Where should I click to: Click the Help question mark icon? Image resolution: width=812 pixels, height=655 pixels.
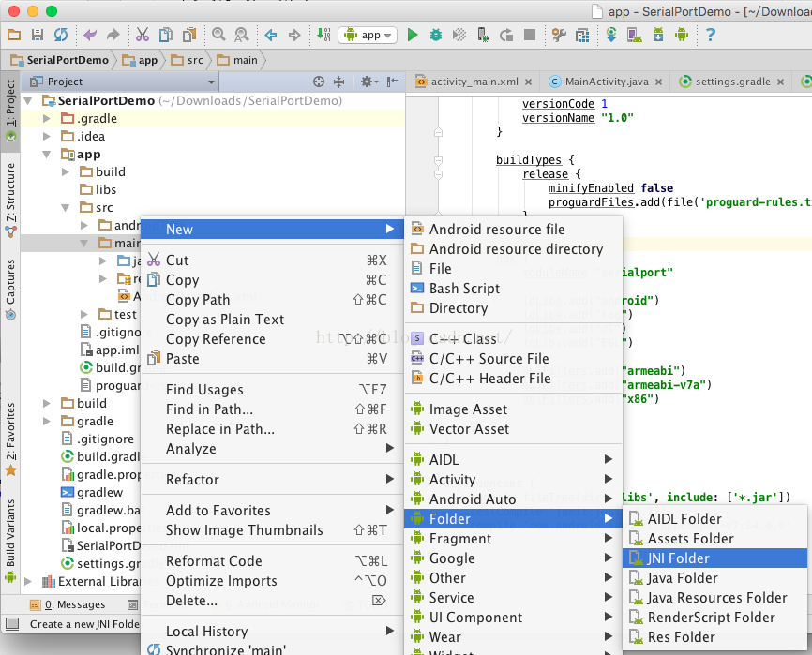point(710,35)
